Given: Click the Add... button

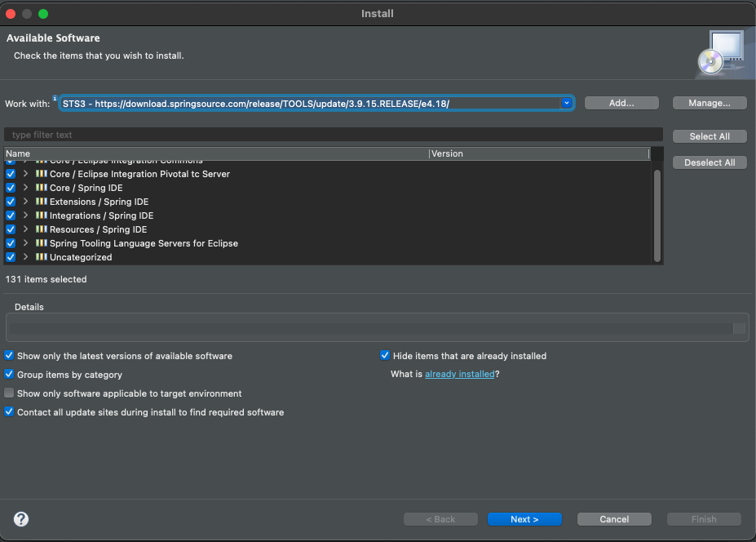Looking at the screenshot, I should pyautogui.click(x=621, y=103).
